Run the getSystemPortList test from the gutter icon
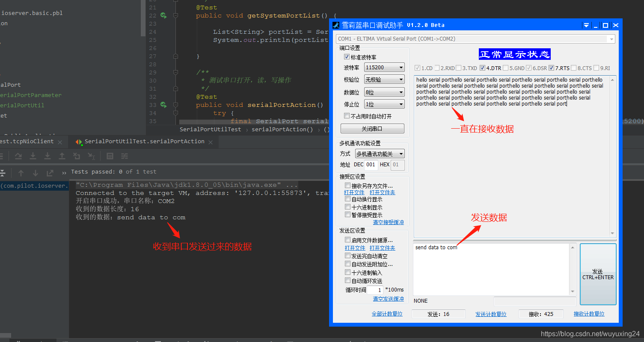This screenshot has width=644, height=342. pyautogui.click(x=163, y=16)
